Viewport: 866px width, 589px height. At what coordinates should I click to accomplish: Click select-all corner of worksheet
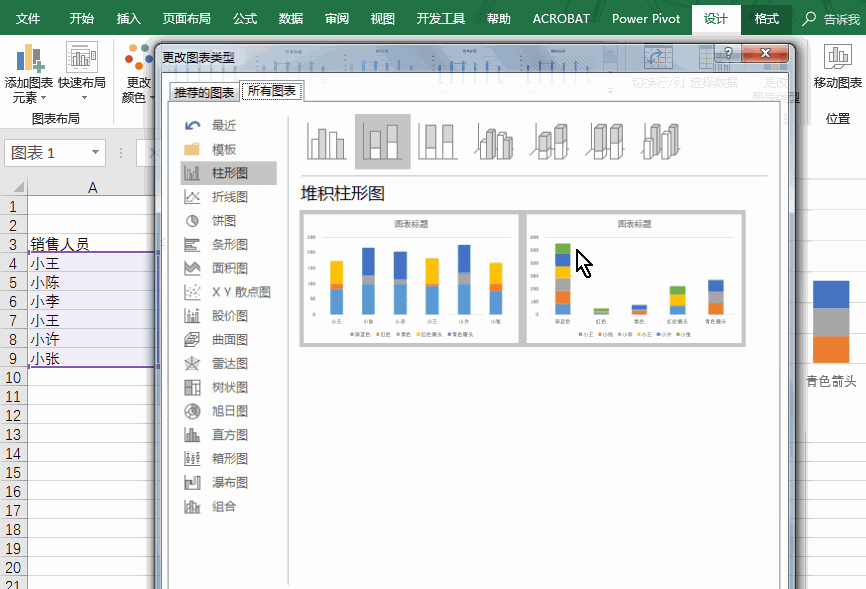tap(17, 187)
